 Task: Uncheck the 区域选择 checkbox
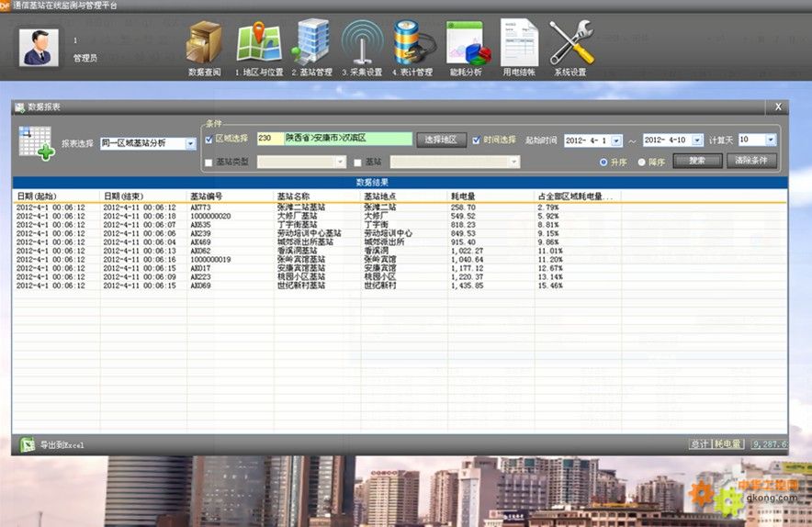tap(209, 140)
